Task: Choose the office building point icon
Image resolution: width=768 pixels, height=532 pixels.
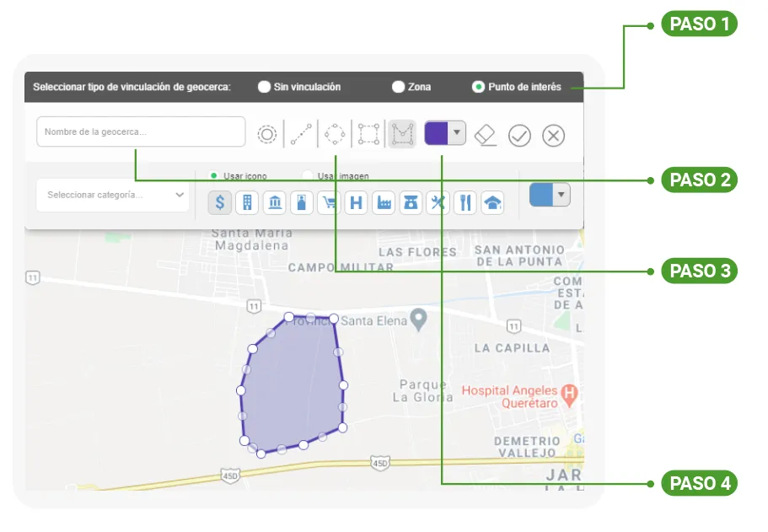Action: click(247, 202)
